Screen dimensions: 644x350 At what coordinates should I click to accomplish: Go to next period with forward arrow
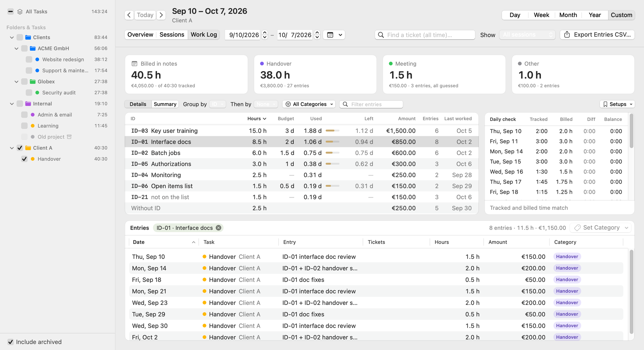point(161,15)
